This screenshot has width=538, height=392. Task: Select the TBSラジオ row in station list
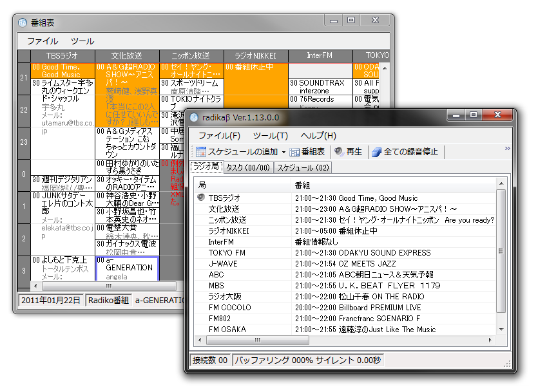(x=345, y=198)
